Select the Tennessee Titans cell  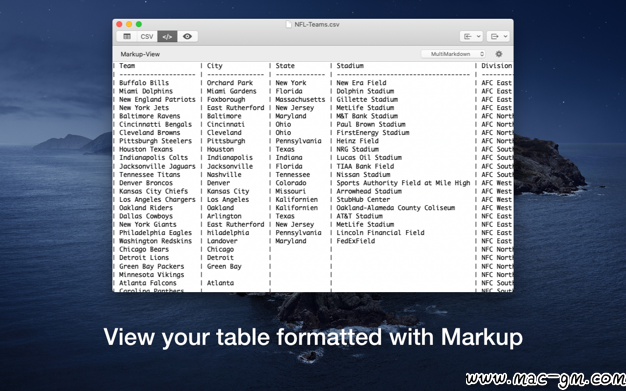coord(149,175)
